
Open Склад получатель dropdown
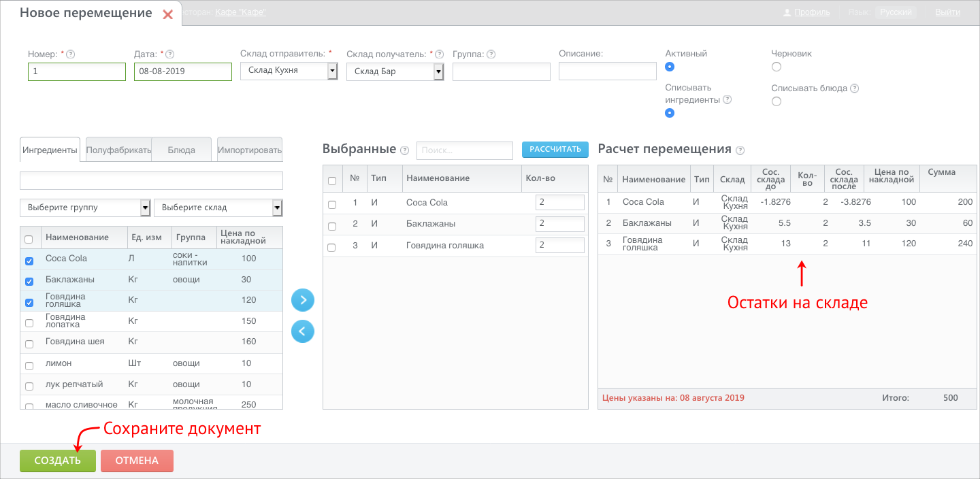point(395,71)
